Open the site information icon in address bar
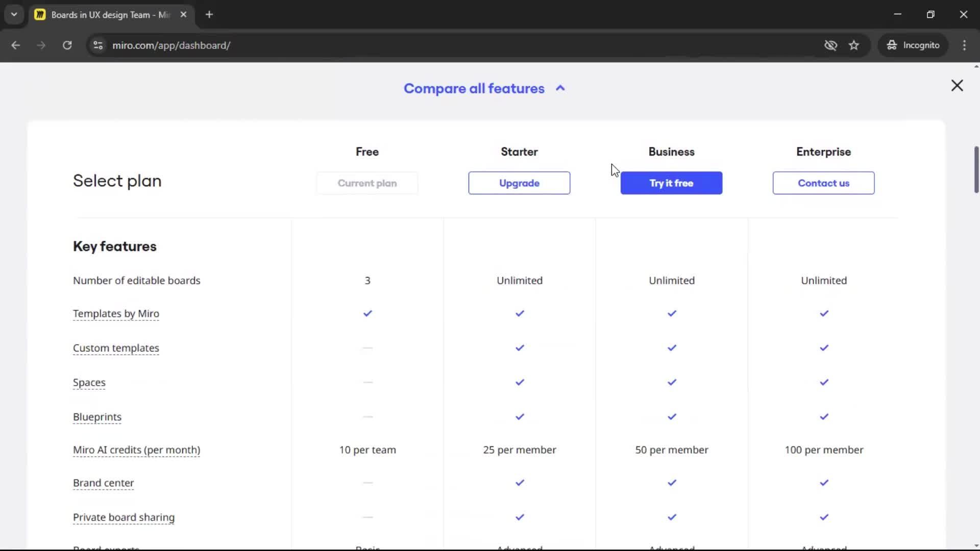980x551 pixels. (97, 45)
